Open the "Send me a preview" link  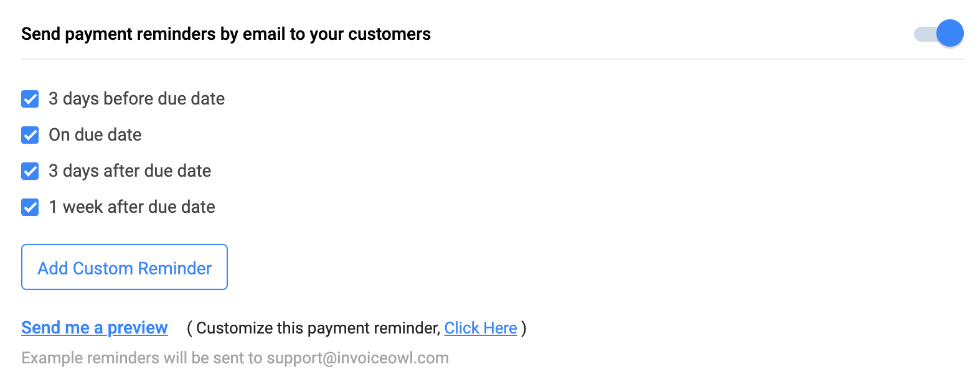click(95, 328)
